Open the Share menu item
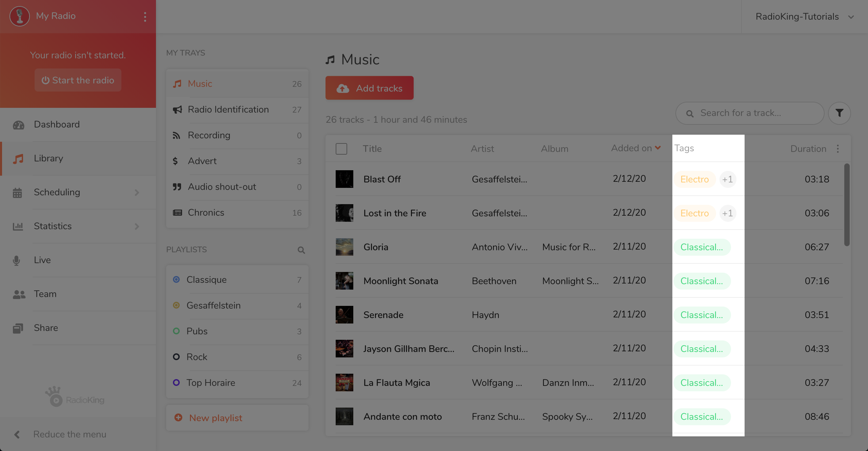The width and height of the screenshot is (868, 451). pyautogui.click(x=46, y=328)
